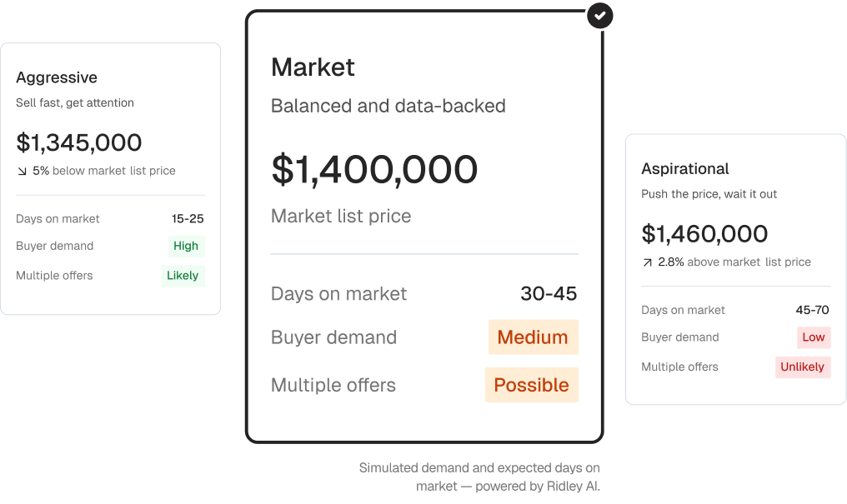Screen dimensions: 847x504
Task: Click the 30-45 days on market value
Action: [x=549, y=293]
